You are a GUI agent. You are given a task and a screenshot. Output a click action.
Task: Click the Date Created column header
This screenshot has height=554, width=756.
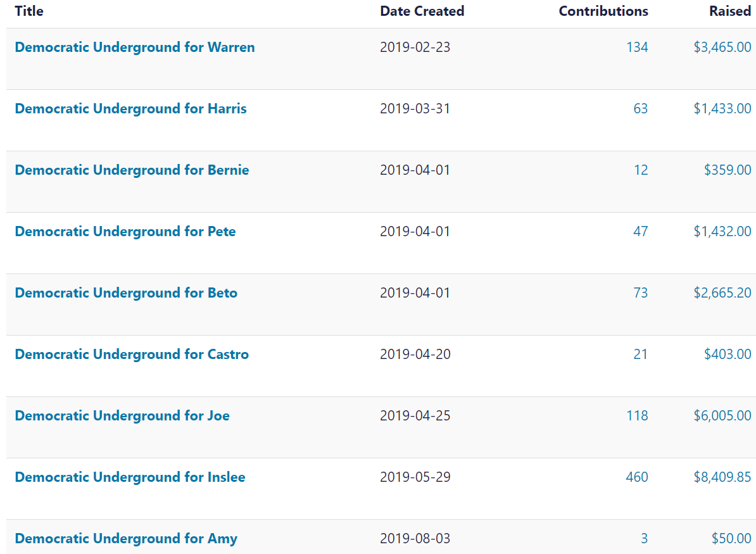pos(422,11)
